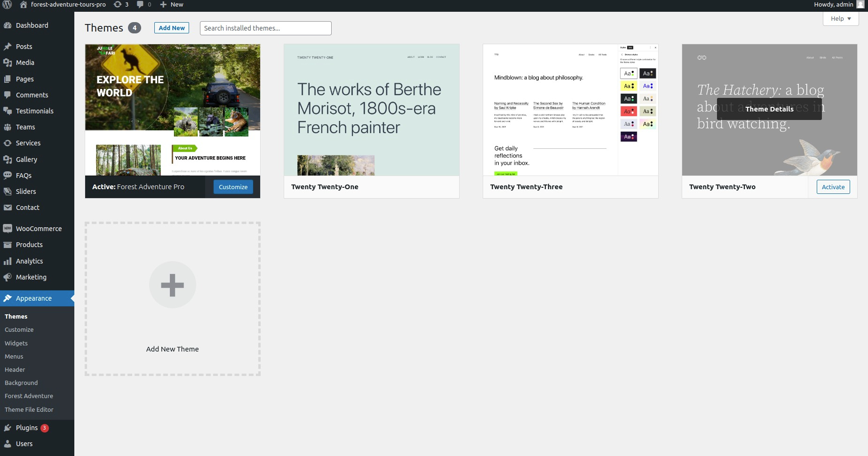This screenshot has height=456, width=868.
Task: Click the Twenty Twenty-Three theme name
Action: coord(526,187)
